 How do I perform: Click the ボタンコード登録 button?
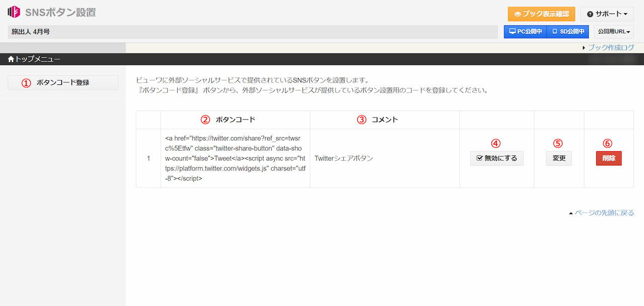[x=63, y=82]
